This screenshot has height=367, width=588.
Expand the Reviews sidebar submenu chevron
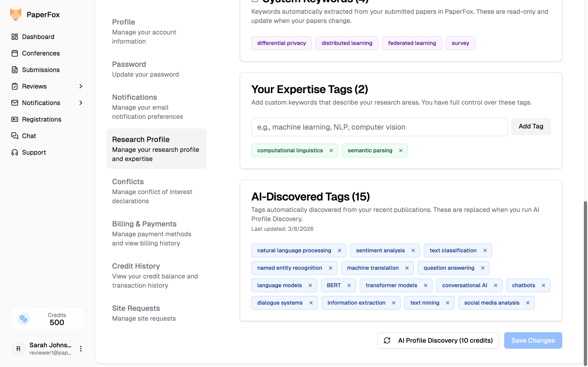81,86
